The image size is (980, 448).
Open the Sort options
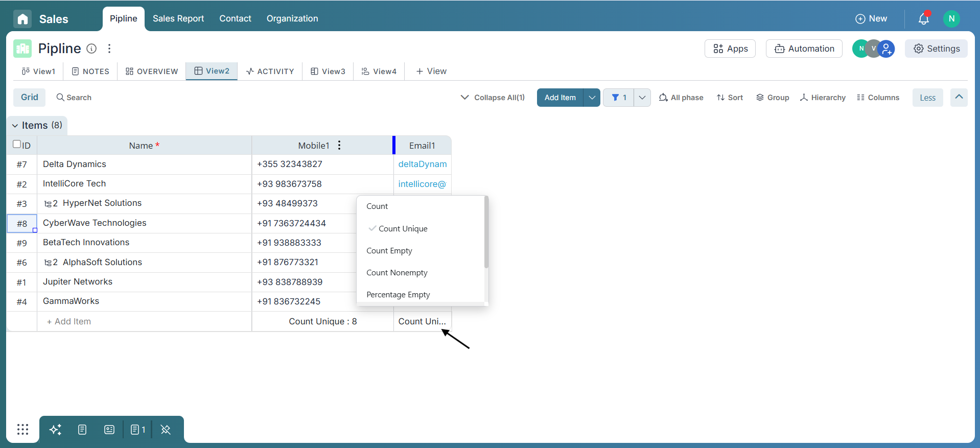point(730,98)
